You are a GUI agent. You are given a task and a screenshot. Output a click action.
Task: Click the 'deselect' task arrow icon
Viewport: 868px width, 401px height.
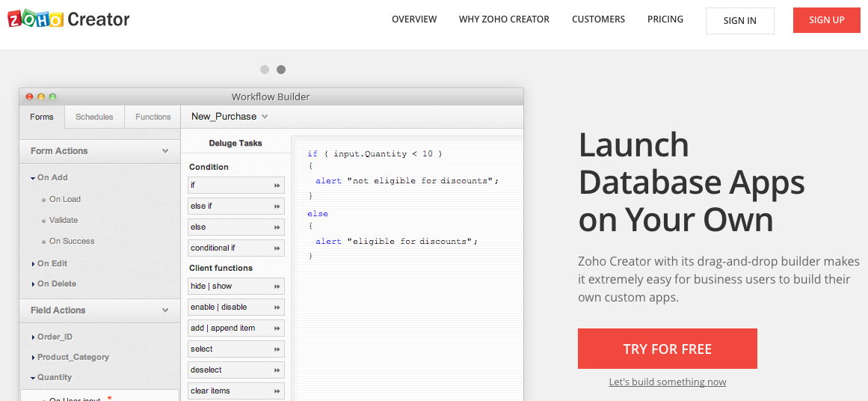pyautogui.click(x=277, y=370)
